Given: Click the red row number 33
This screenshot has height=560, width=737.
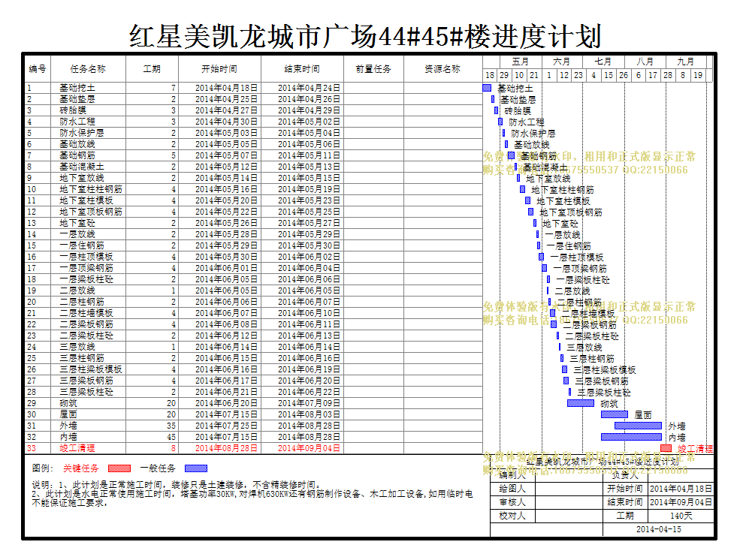Looking at the screenshot, I should pos(31,449).
